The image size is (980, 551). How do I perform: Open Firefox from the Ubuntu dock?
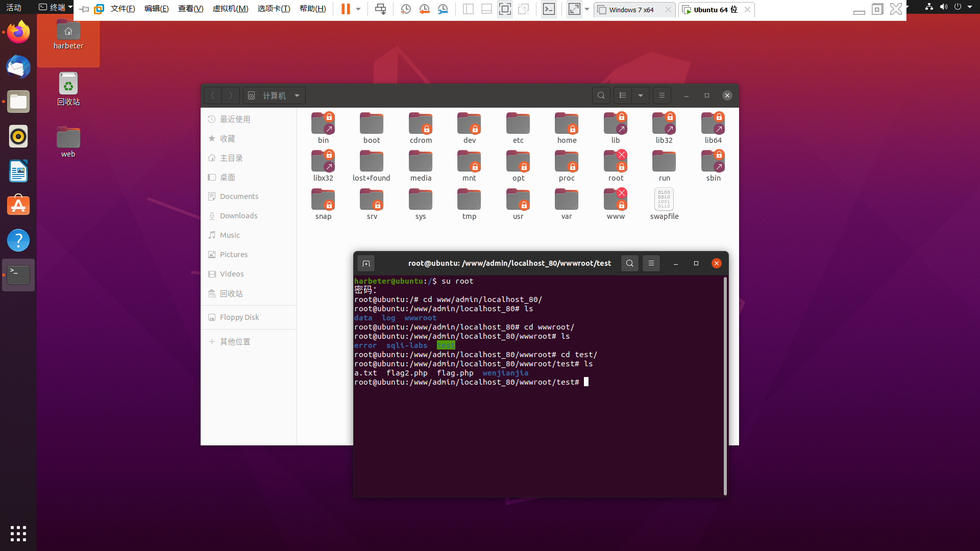click(x=18, y=32)
